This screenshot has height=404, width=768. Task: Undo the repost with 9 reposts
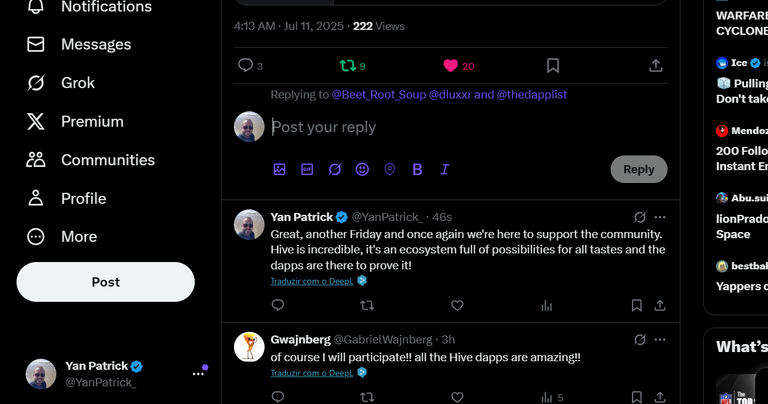click(x=348, y=66)
